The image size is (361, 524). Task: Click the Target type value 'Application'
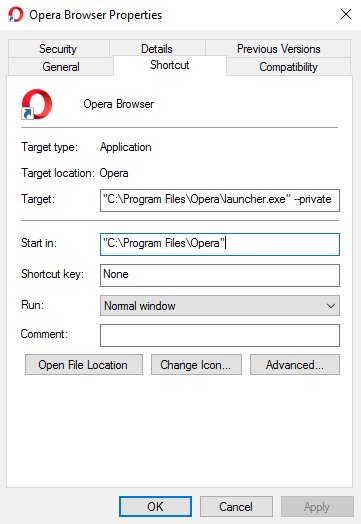click(x=126, y=147)
